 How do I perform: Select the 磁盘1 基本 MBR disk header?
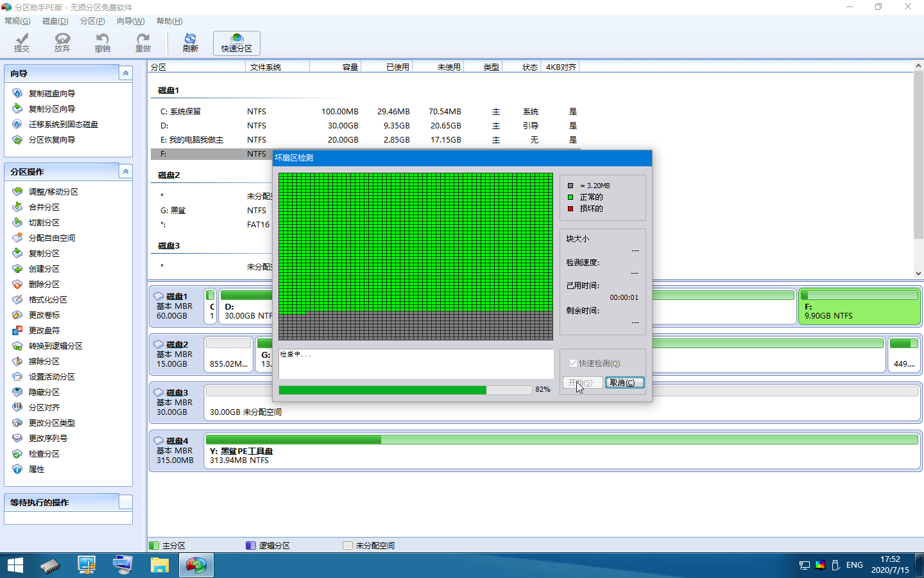(176, 306)
